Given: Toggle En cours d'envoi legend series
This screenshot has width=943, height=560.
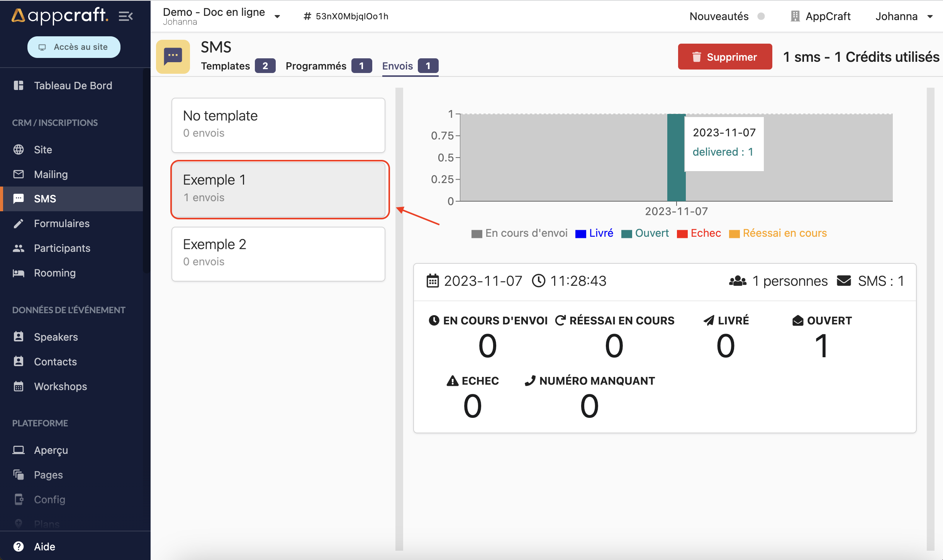Looking at the screenshot, I should click(x=519, y=233).
